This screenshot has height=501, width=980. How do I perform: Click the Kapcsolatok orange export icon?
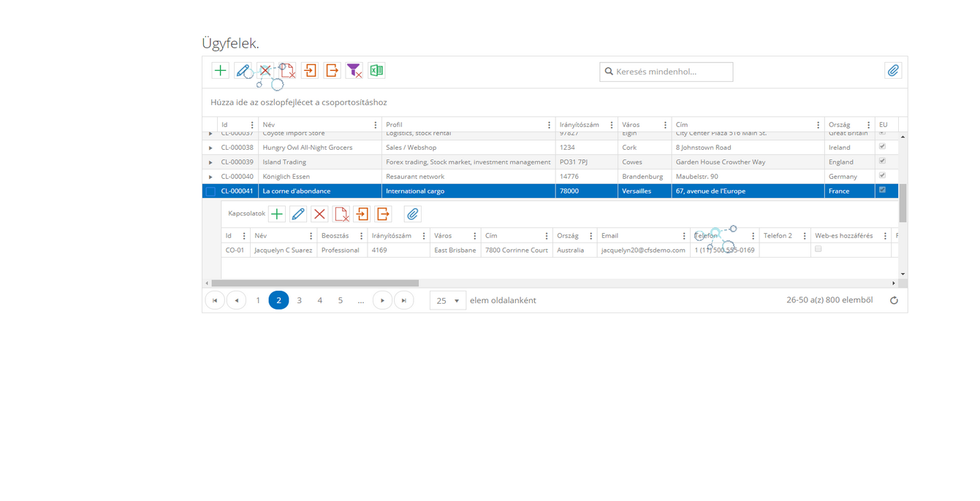[384, 214]
